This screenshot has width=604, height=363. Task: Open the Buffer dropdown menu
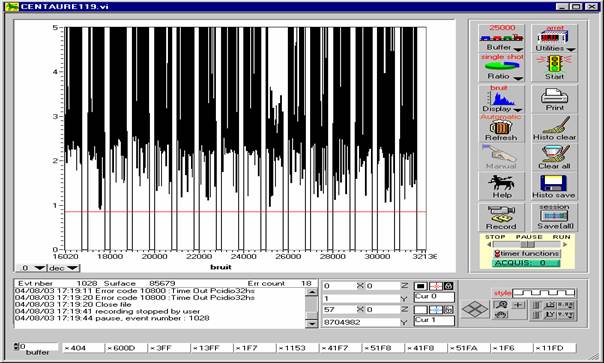(x=518, y=49)
